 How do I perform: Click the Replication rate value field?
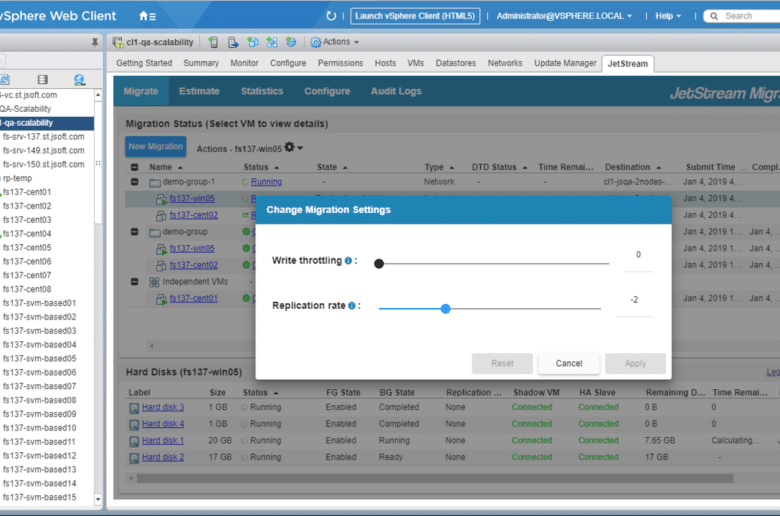tap(634, 301)
